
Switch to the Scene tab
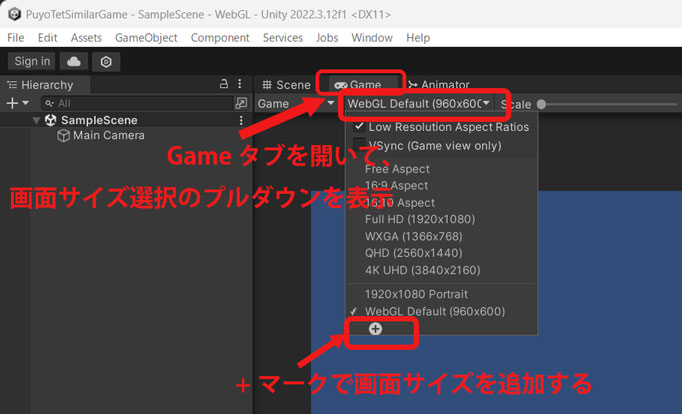pos(287,85)
